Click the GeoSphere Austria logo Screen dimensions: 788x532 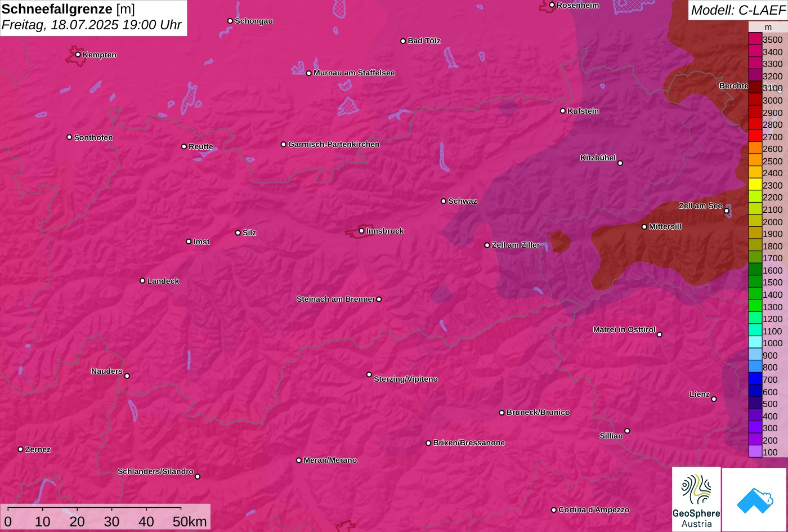[696, 499]
